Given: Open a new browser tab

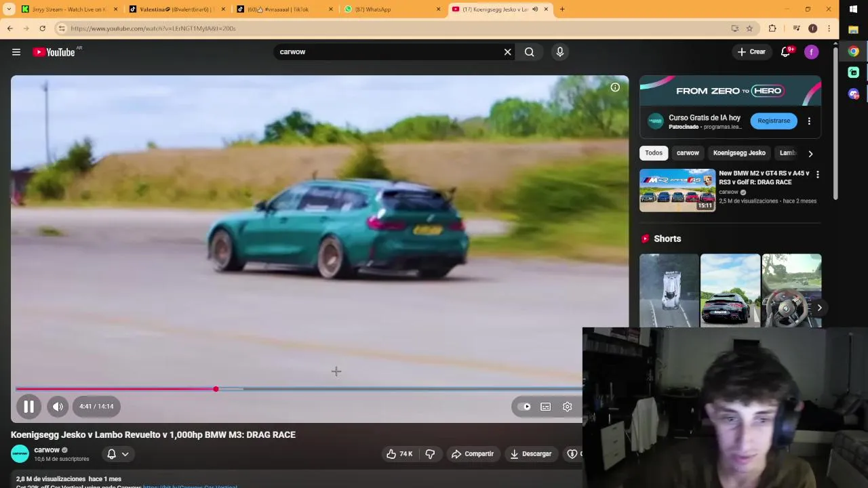Looking at the screenshot, I should pos(562,9).
